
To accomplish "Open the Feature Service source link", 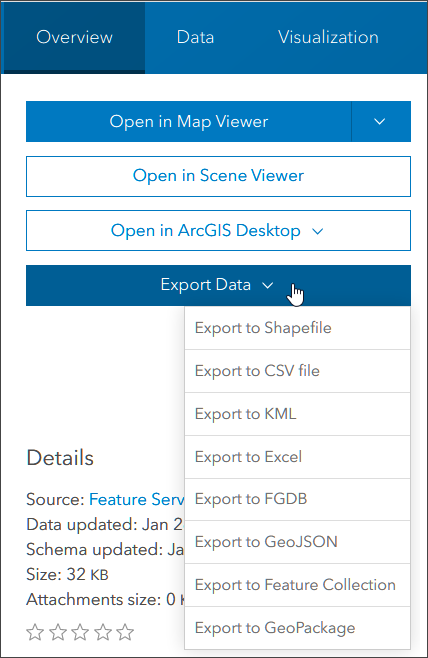I will coord(137,499).
